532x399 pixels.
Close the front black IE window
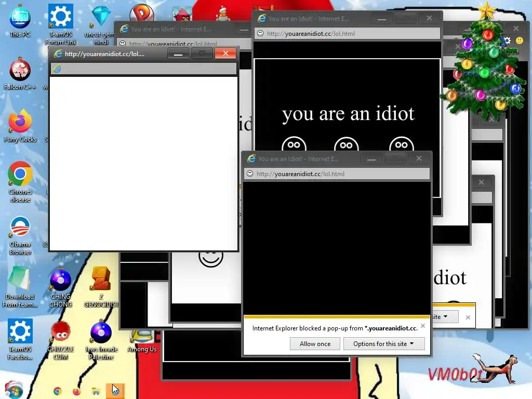(419, 158)
